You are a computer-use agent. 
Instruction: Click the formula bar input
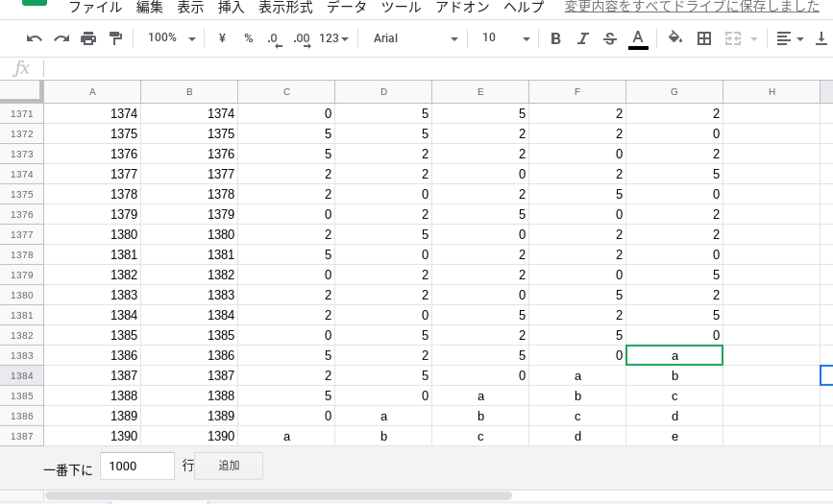pos(438,68)
